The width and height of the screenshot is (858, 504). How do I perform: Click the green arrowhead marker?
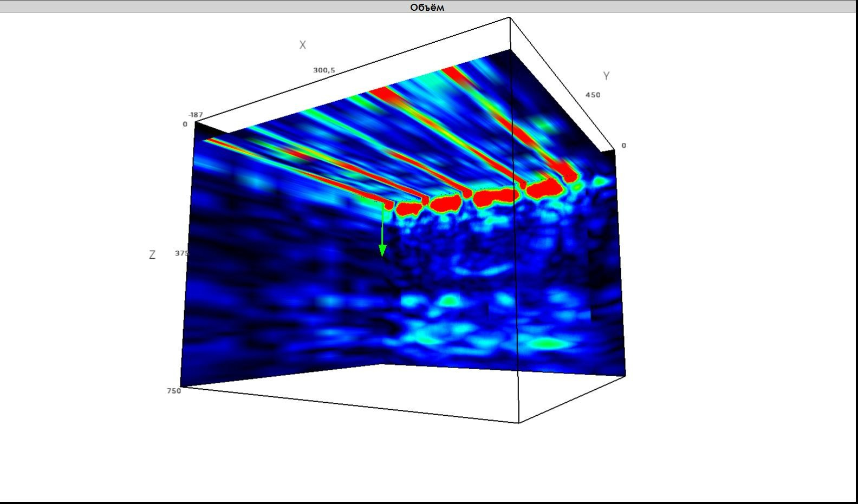[x=382, y=250]
